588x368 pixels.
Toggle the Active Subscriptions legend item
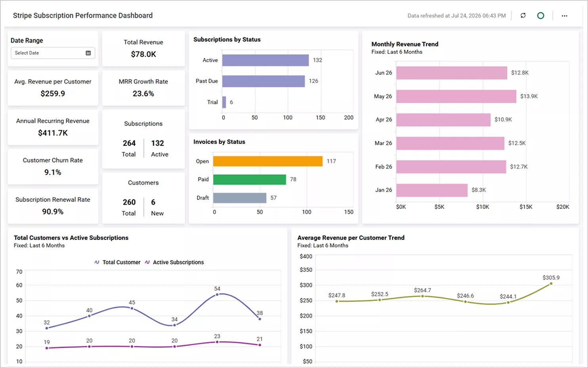174,262
